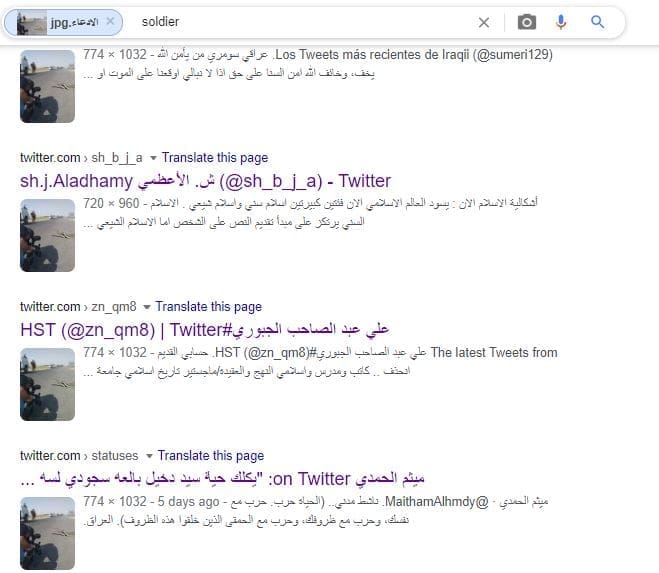Open search by image camera
Image resolution: width=659 pixels, height=573 pixels.
tap(526, 22)
